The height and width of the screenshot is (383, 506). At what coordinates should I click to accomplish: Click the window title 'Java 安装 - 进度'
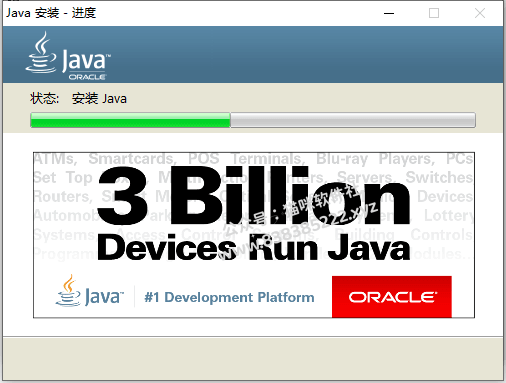point(51,13)
